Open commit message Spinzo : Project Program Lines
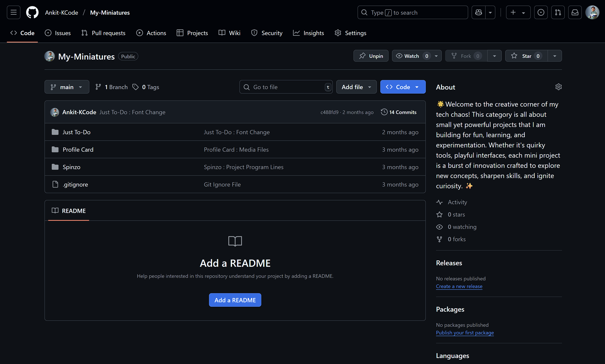This screenshot has width=605, height=364. point(244,167)
